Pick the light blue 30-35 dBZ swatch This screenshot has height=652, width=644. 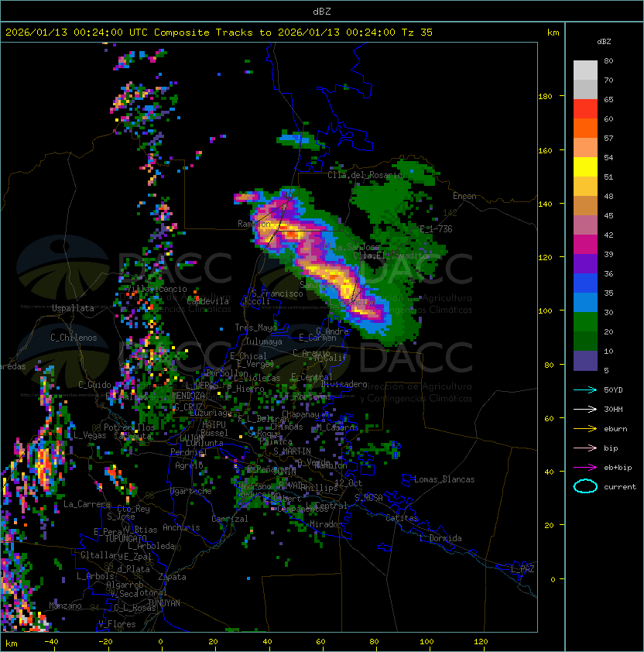585,303
